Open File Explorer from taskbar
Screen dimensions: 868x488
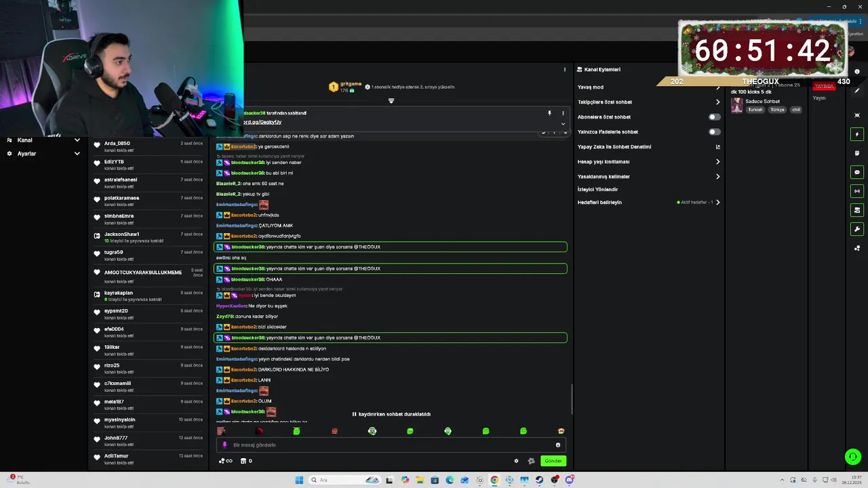tap(420, 480)
